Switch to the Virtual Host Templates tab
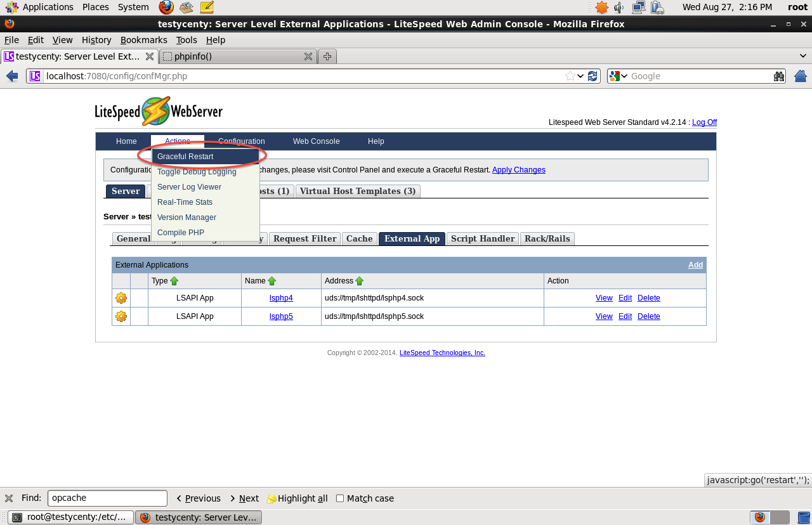 tap(358, 191)
